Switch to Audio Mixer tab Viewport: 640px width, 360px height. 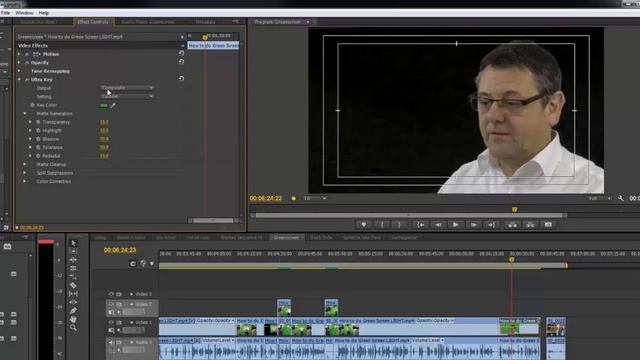pyautogui.click(x=148, y=22)
